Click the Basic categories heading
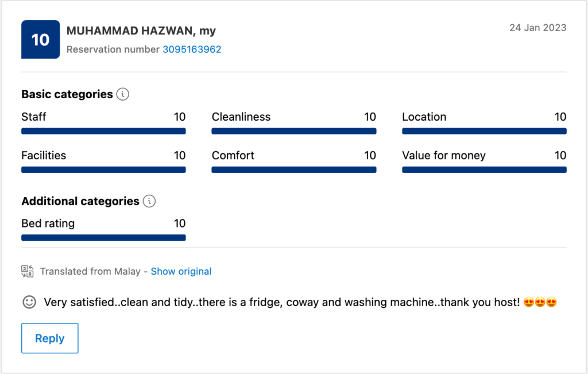Viewport: 588px width, 374px height. pyautogui.click(x=67, y=94)
